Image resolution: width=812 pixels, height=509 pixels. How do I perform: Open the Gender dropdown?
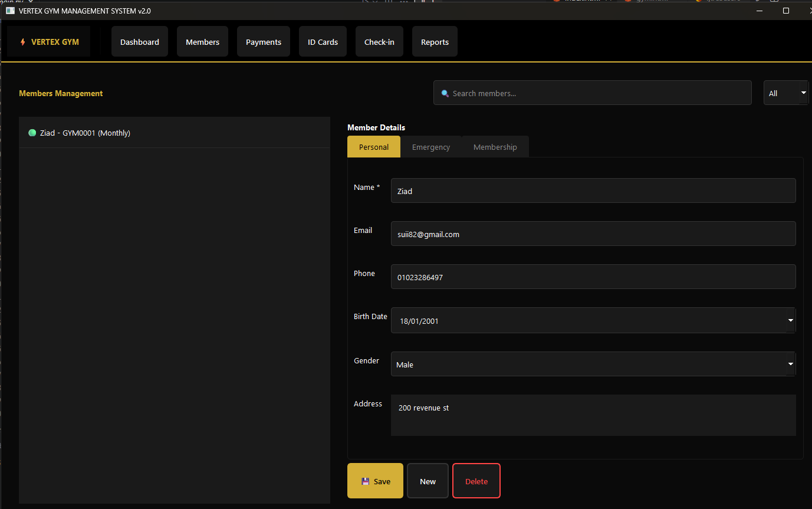790,364
